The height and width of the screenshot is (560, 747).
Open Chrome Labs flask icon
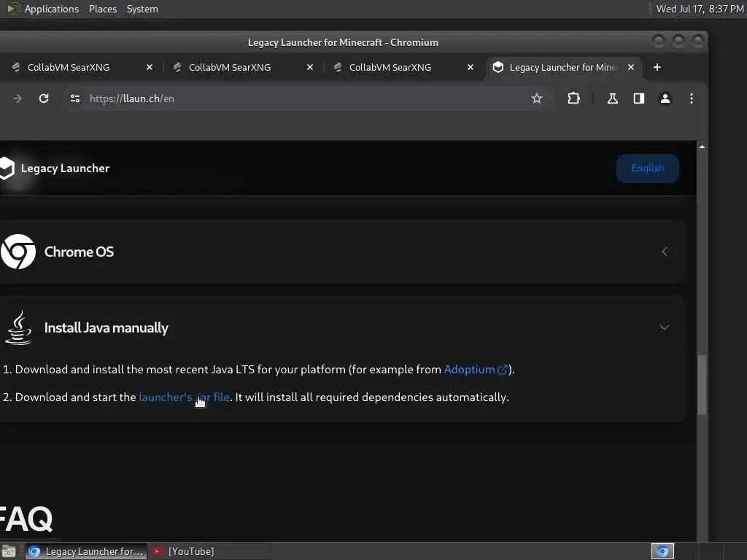coord(613,98)
